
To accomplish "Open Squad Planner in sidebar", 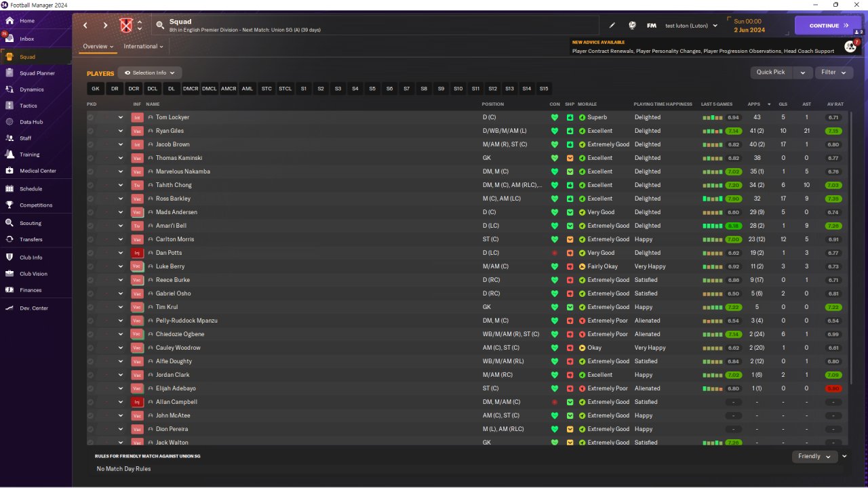I will coord(36,73).
